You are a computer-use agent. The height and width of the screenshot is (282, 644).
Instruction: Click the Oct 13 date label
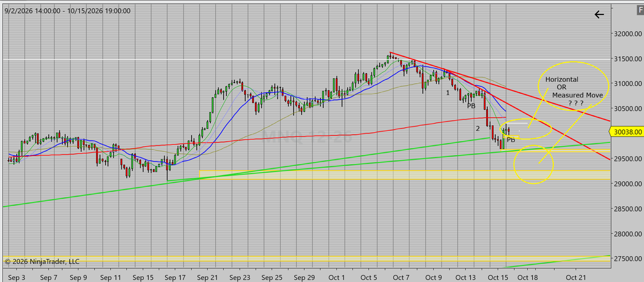tap(465, 277)
